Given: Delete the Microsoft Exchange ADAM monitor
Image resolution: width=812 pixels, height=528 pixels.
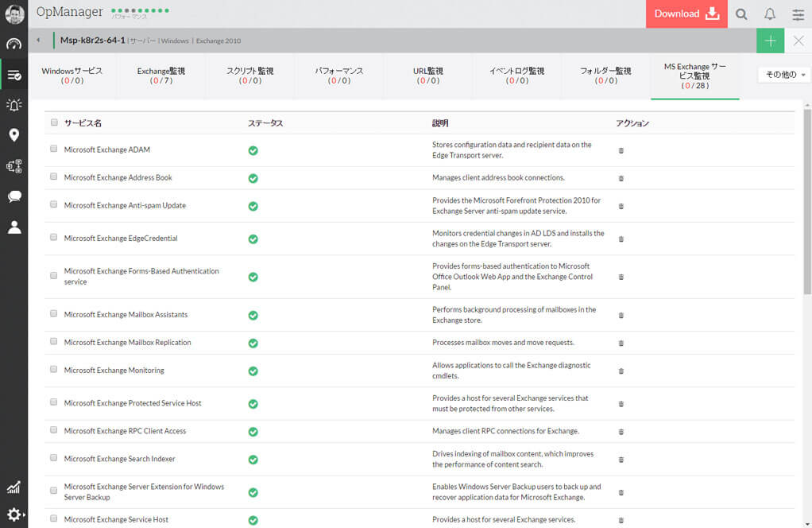Looking at the screenshot, I should click(621, 150).
